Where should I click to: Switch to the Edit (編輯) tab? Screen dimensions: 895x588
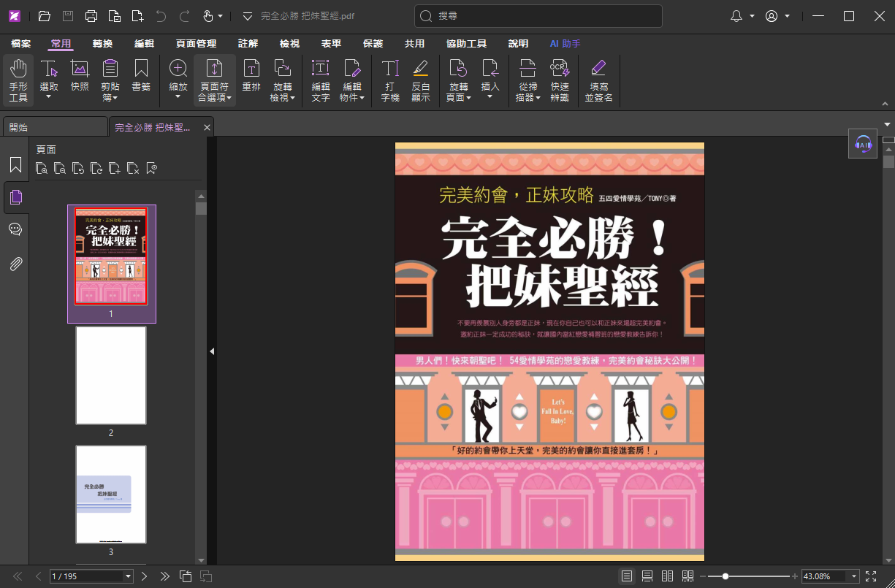click(144, 44)
